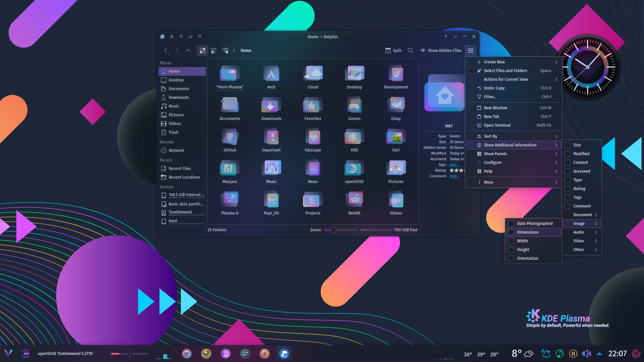The height and width of the screenshot is (362, 644).
Task: Go up to the parent folder
Action: 189,51
